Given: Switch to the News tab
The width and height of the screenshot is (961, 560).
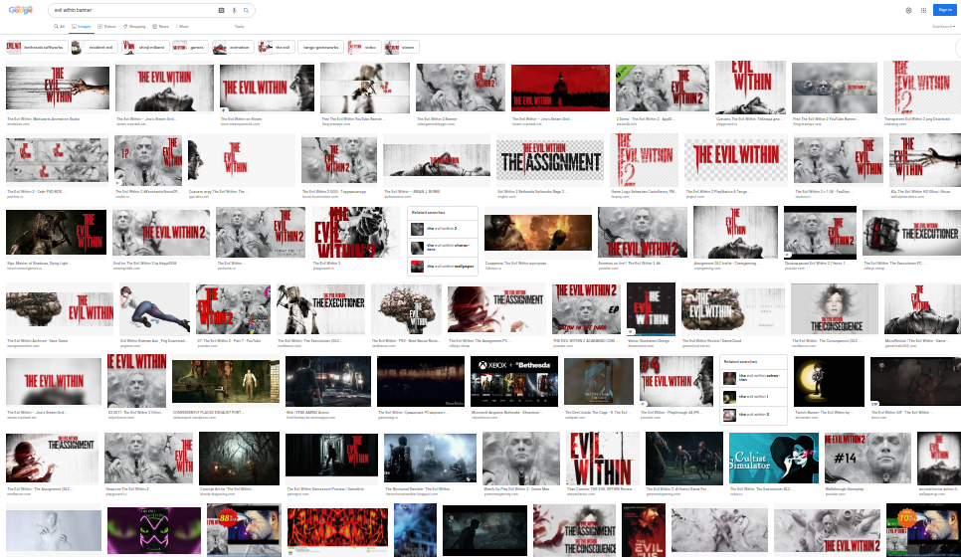Looking at the screenshot, I should [160, 26].
